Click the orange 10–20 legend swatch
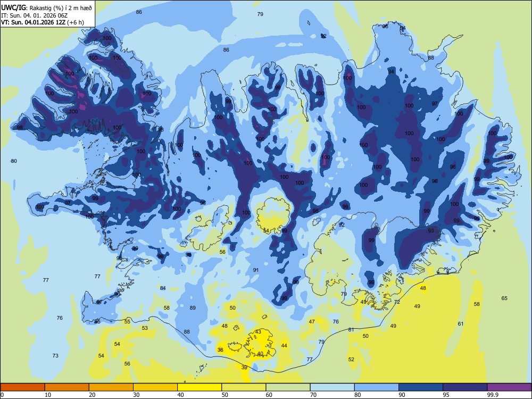This screenshot has height=399, width=532. click(67, 387)
